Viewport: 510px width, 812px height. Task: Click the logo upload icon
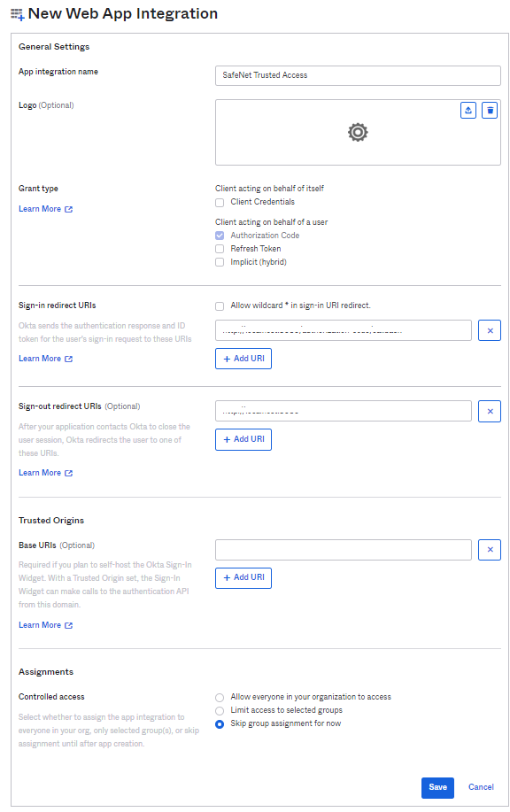click(468, 111)
